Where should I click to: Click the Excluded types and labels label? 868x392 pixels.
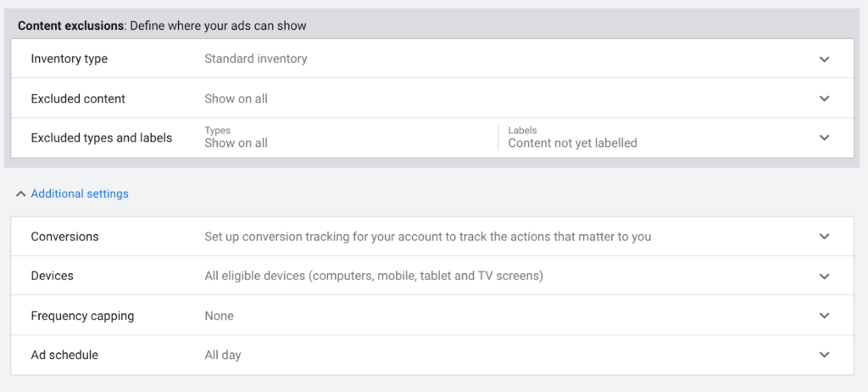(x=102, y=138)
